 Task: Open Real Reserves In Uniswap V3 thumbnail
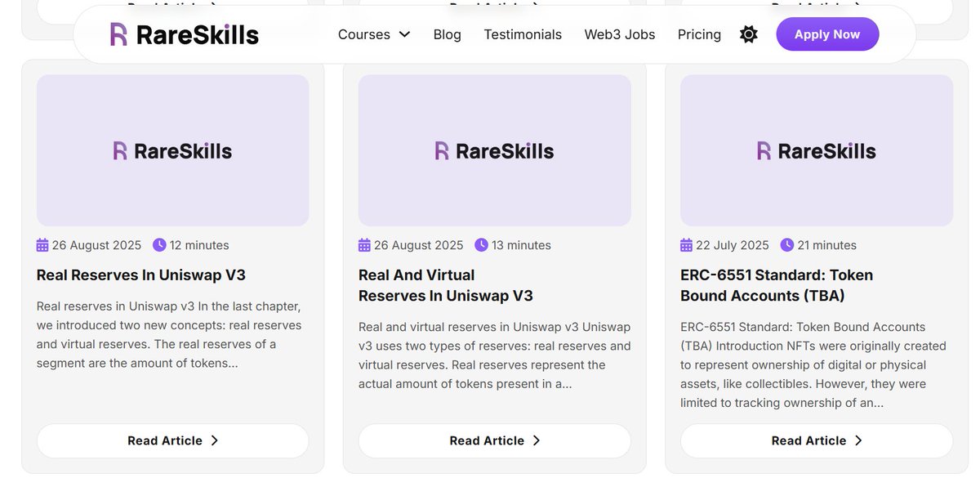pos(172,150)
